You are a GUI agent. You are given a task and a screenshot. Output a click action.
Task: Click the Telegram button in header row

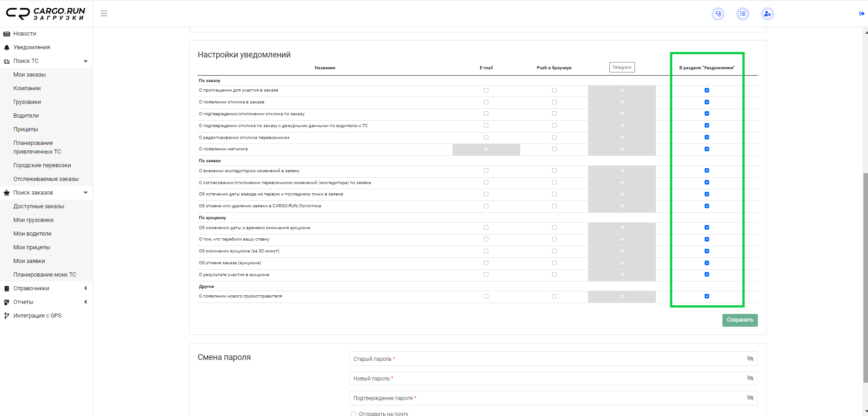[x=622, y=67]
